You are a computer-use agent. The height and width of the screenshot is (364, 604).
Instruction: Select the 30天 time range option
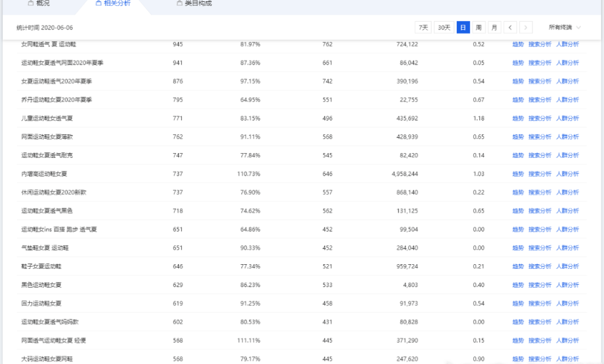pos(444,28)
